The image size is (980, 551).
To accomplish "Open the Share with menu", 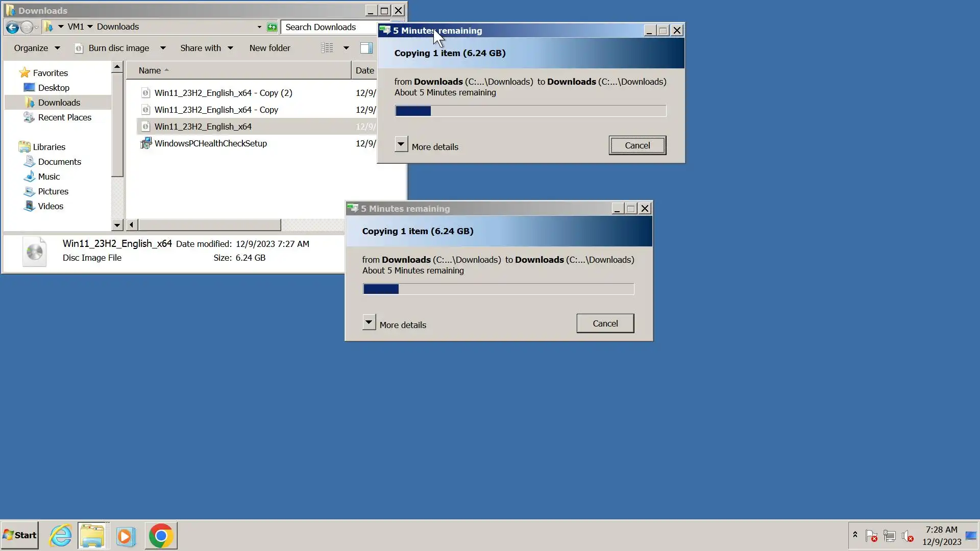I will (x=206, y=48).
